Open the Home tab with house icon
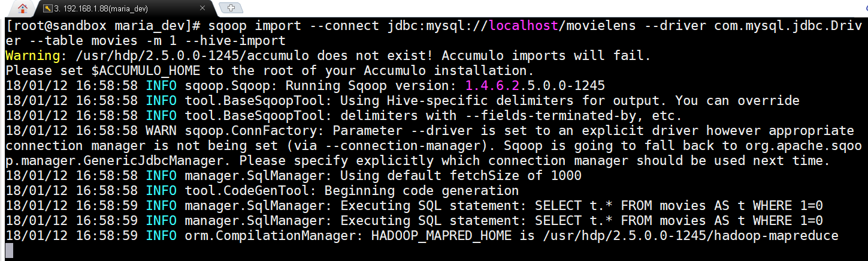The height and width of the screenshot is (261, 868). click(23, 8)
